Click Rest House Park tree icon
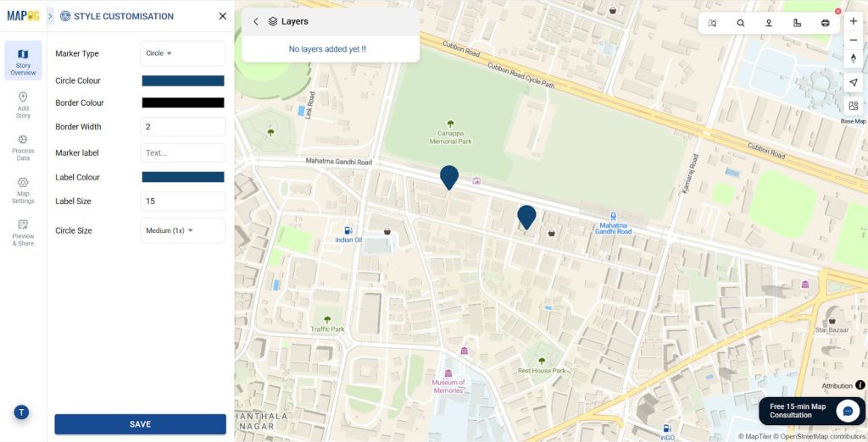 click(x=542, y=362)
